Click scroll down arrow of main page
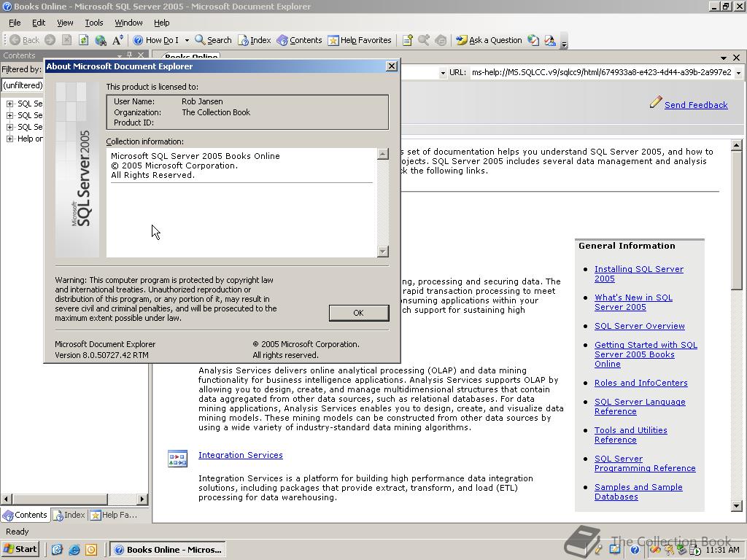 pos(737,506)
